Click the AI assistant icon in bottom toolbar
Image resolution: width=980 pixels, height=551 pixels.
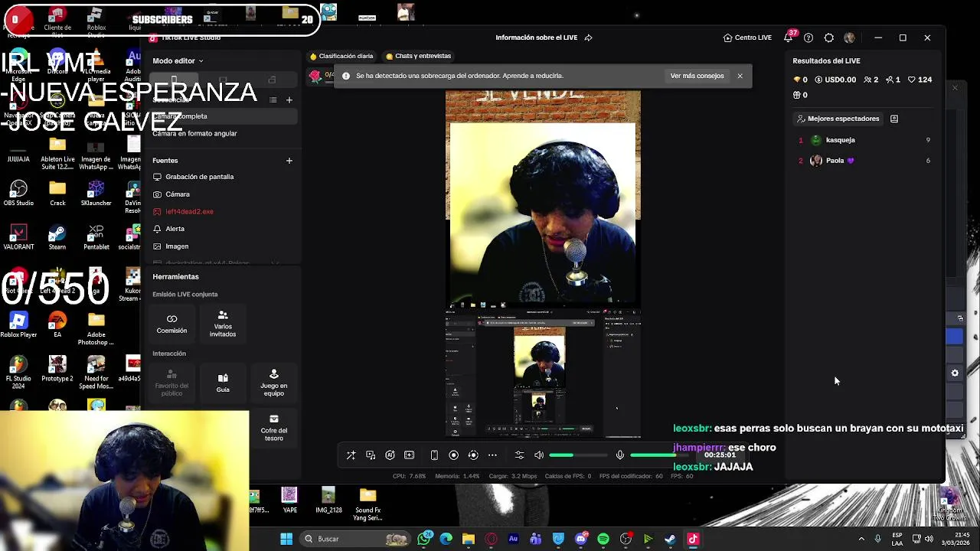coord(390,455)
